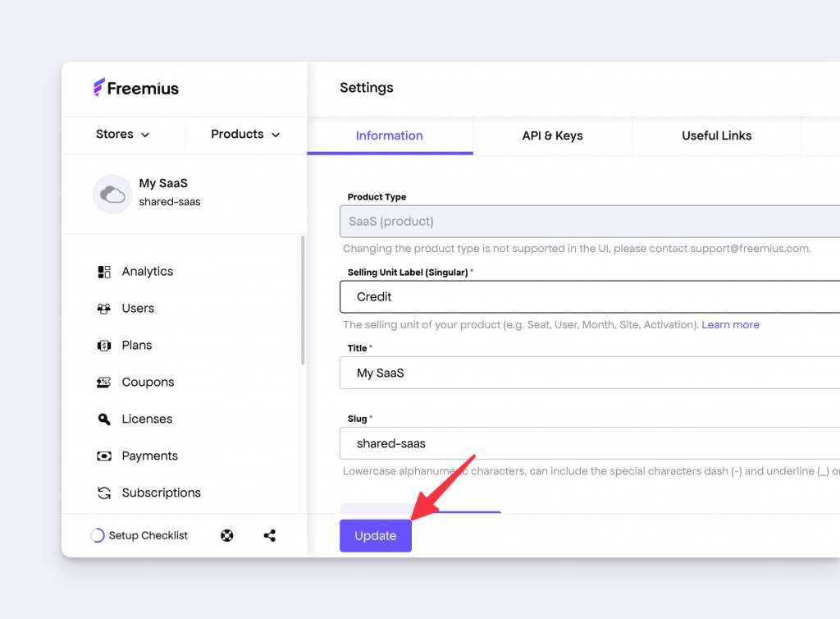Click the help lifebuoy icon

tap(226, 535)
